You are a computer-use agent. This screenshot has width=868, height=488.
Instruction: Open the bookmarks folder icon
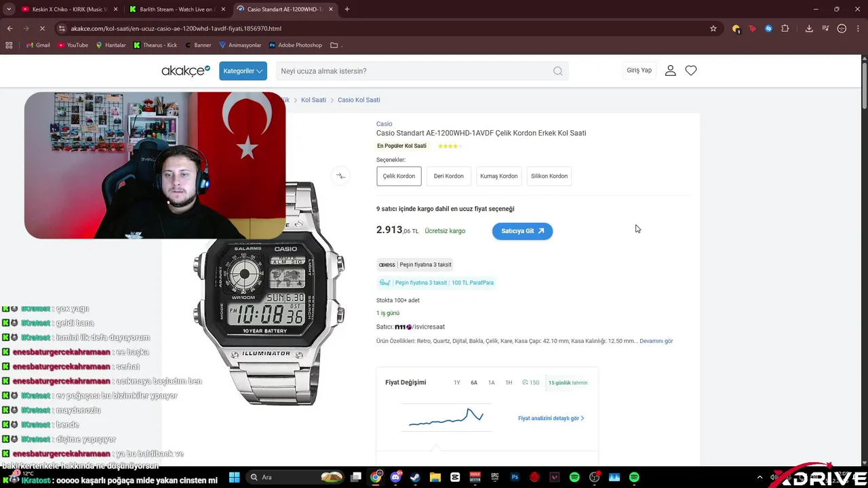[334, 45]
